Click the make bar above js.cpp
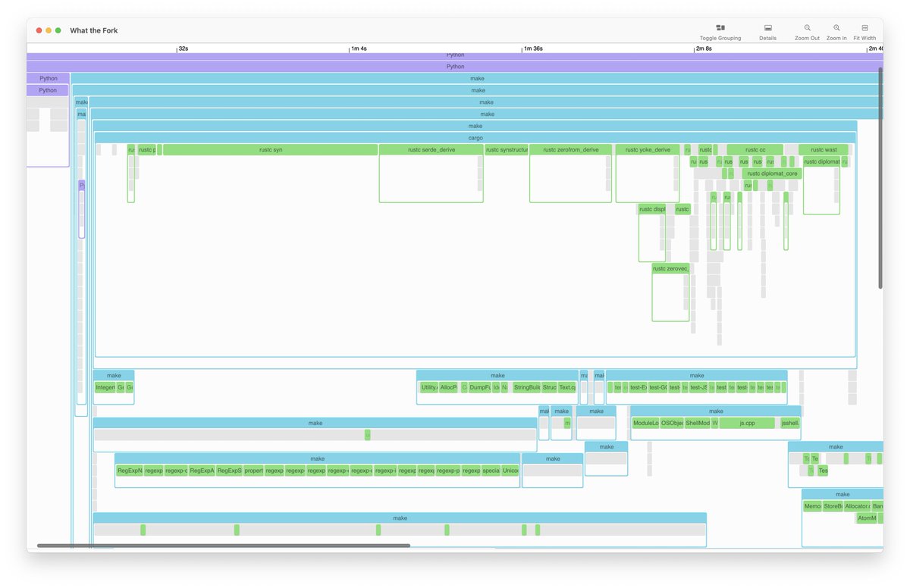This screenshot has height=588, width=910. click(x=716, y=411)
